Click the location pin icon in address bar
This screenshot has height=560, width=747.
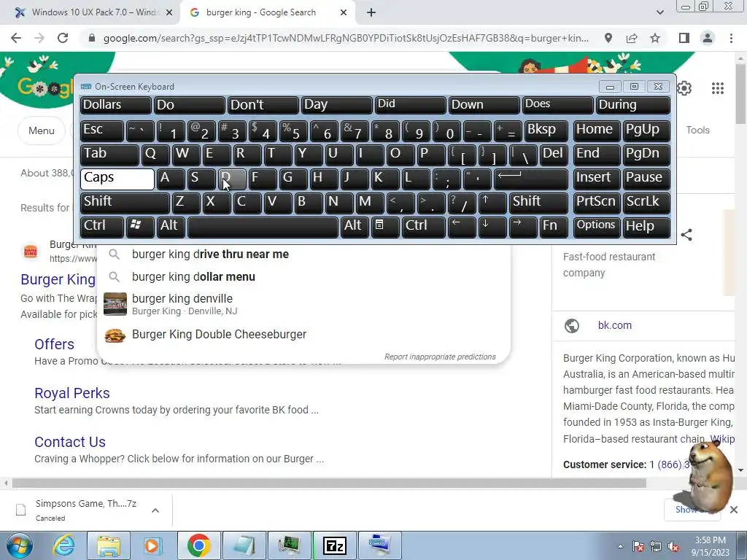tap(608, 38)
